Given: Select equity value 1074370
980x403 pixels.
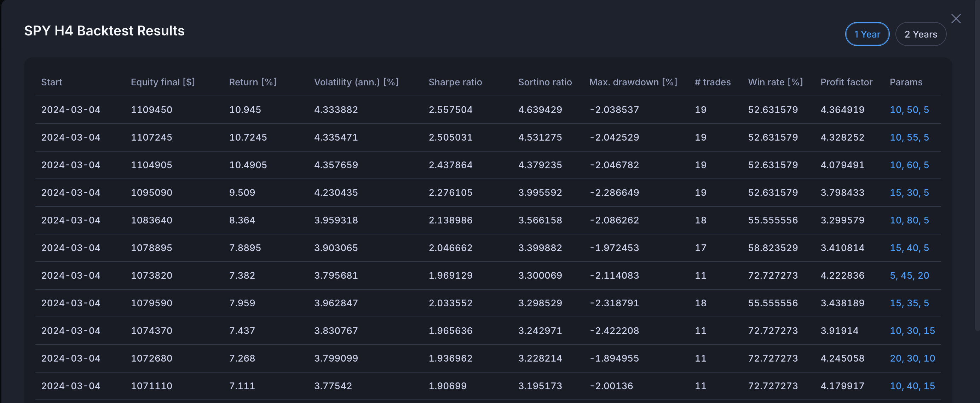Looking at the screenshot, I should 151,331.
